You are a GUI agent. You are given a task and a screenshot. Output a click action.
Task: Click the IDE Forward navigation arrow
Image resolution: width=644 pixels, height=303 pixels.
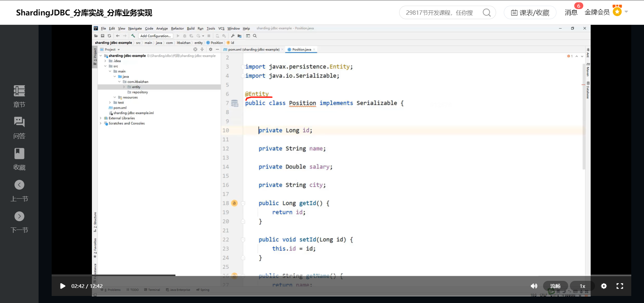point(125,36)
